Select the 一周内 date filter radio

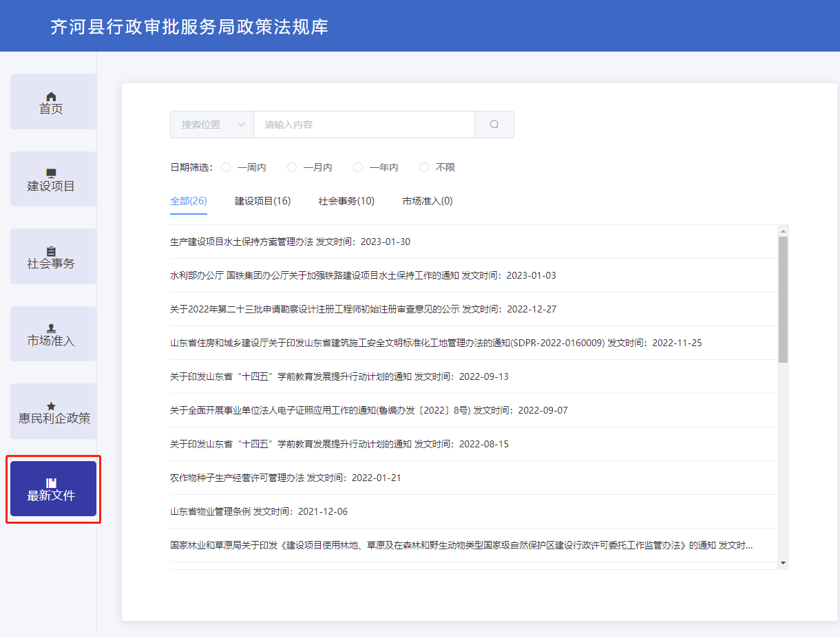click(226, 167)
